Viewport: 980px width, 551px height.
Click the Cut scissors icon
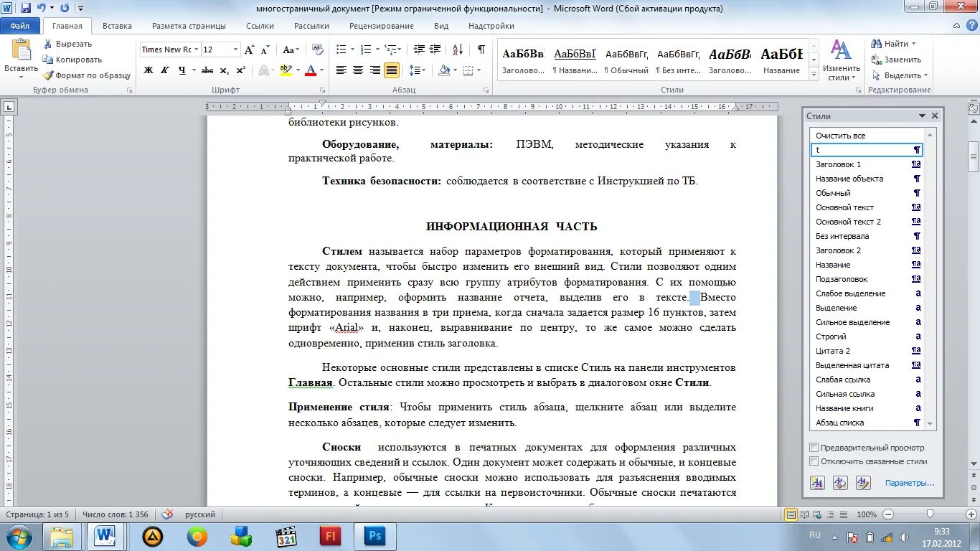[x=48, y=44]
